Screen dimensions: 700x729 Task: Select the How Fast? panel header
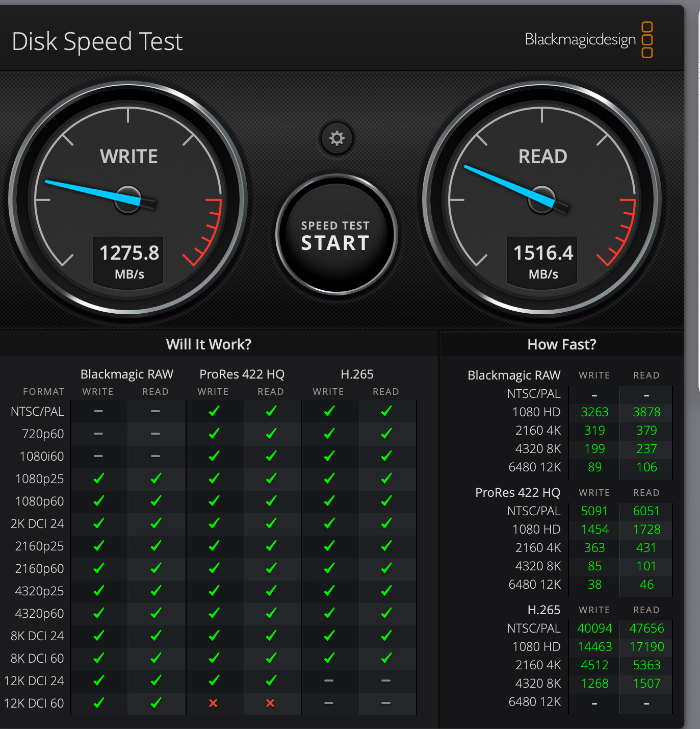[561, 344]
